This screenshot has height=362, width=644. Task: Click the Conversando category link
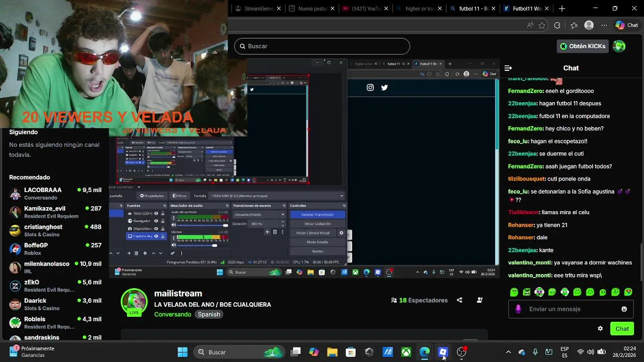pyautogui.click(x=173, y=314)
